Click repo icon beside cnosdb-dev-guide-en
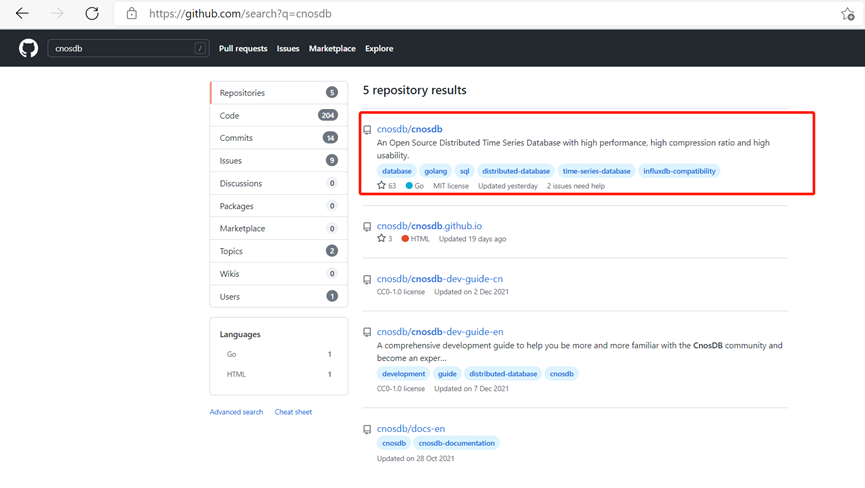The height and width of the screenshot is (488, 865). (x=367, y=333)
